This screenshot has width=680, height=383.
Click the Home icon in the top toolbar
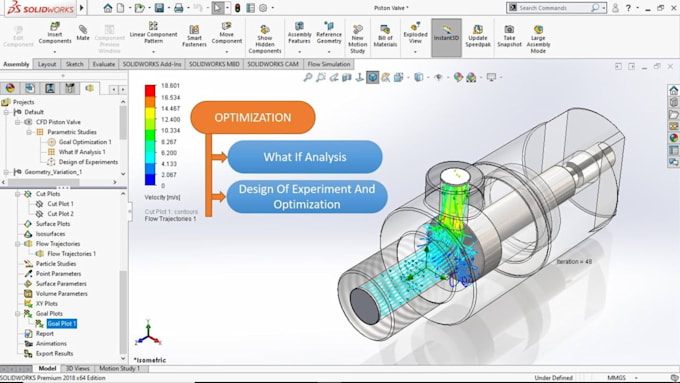point(108,8)
